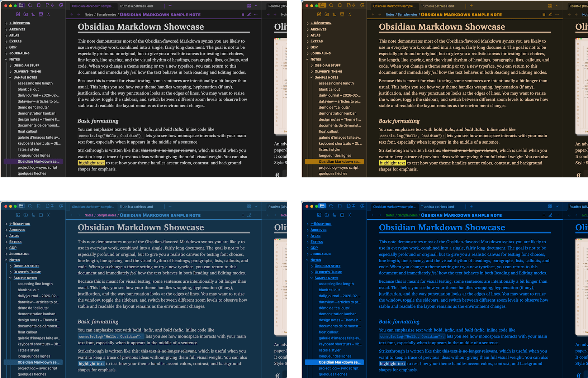Open the file explorer icon in the gold window
The height and width of the screenshot is (378, 588).
[322, 5]
